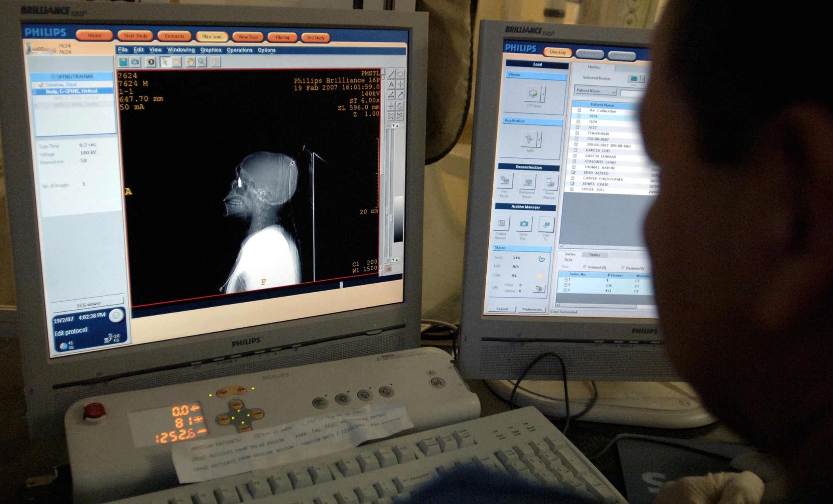Click the Preferences button
The image size is (833, 504).
point(532,309)
